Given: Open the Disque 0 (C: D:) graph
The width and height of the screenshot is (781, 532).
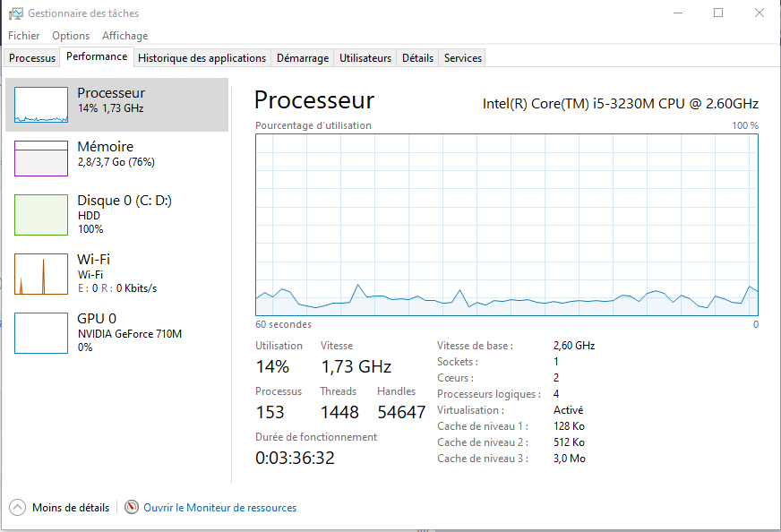Looking at the screenshot, I should click(x=41, y=215).
